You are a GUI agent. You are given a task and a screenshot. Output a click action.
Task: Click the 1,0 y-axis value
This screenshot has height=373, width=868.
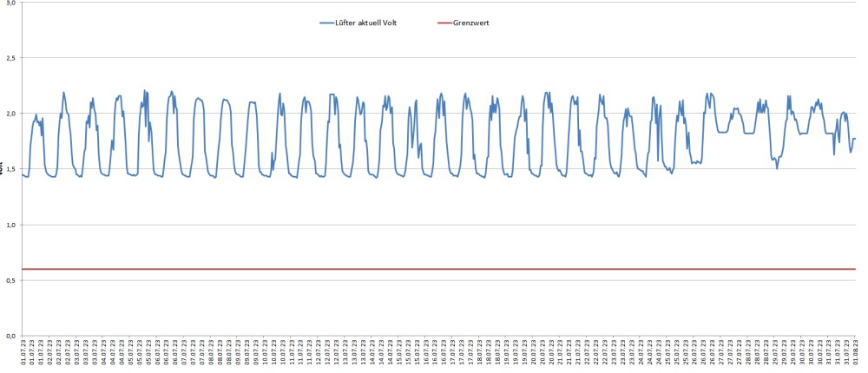tap(10, 225)
